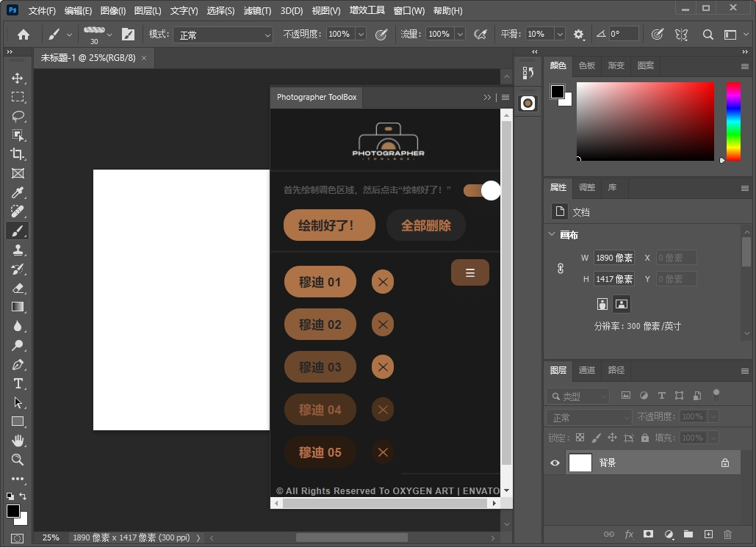Select the Blur tool
Viewport: 756px width, 547px height.
coord(18,326)
